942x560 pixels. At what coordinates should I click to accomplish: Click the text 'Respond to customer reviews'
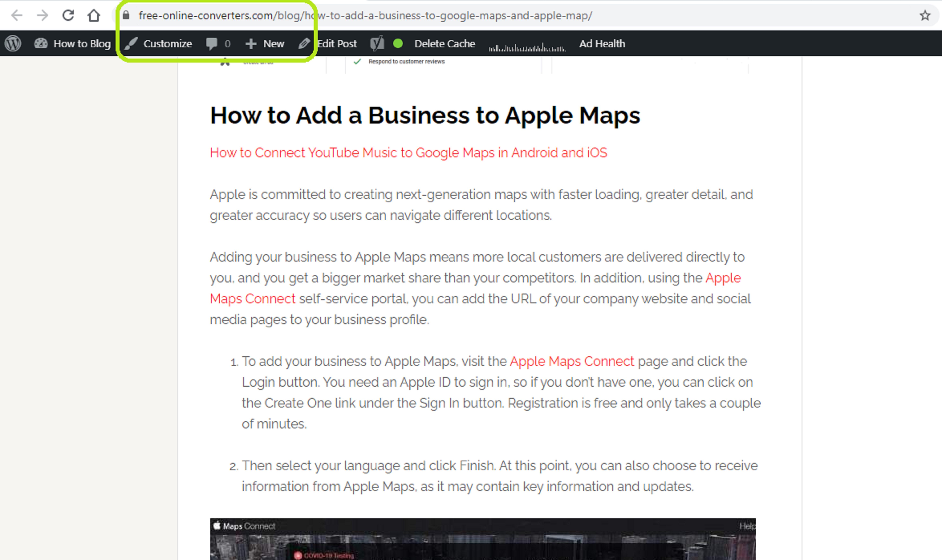[406, 61]
